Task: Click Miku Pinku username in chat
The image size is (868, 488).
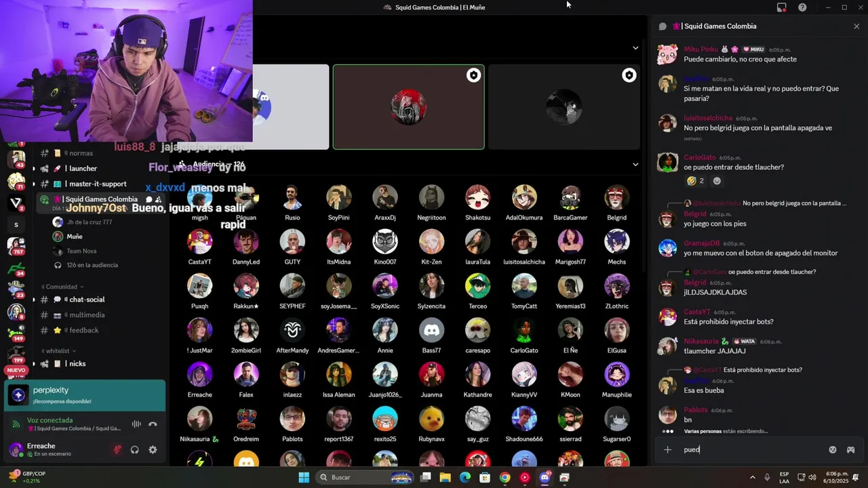Action: click(701, 49)
